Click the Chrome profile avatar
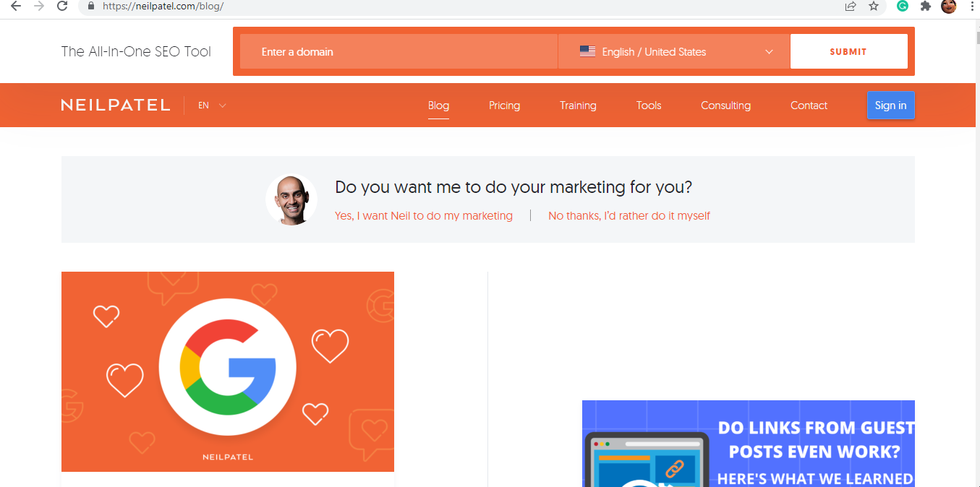The width and height of the screenshot is (980, 487). (x=948, y=6)
